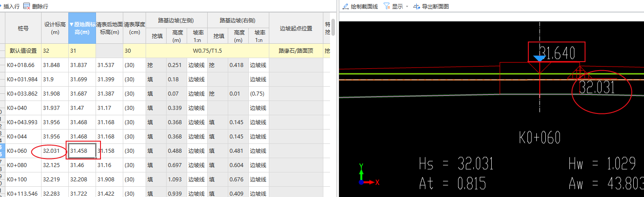Click the 绘制截面线 draw section line tool
The image size is (644, 197).
pyautogui.click(x=360, y=7)
